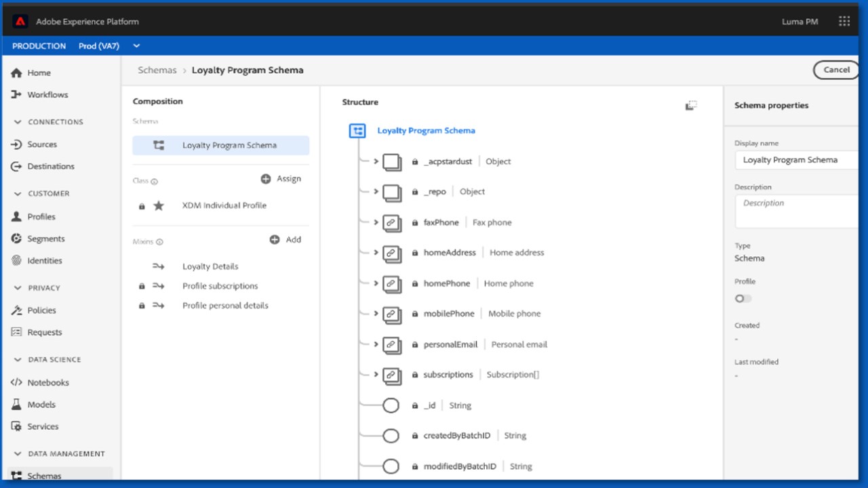Click the Workflows icon in sidebar

coord(17,95)
